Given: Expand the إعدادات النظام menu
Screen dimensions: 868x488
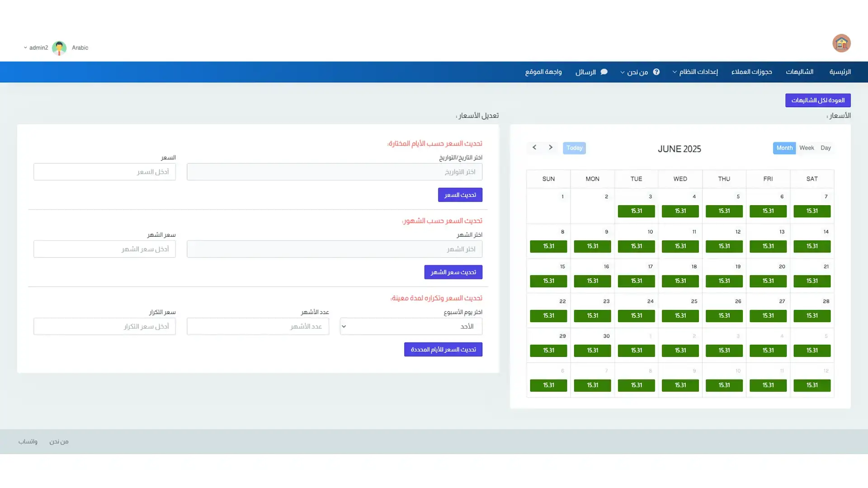Looking at the screenshot, I should [695, 72].
